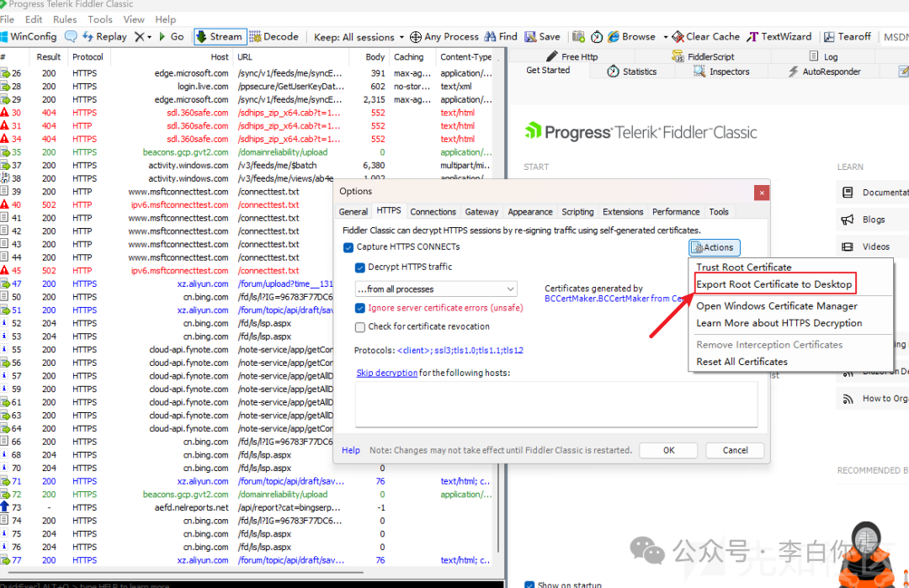Open the File menu

pyautogui.click(x=7, y=19)
